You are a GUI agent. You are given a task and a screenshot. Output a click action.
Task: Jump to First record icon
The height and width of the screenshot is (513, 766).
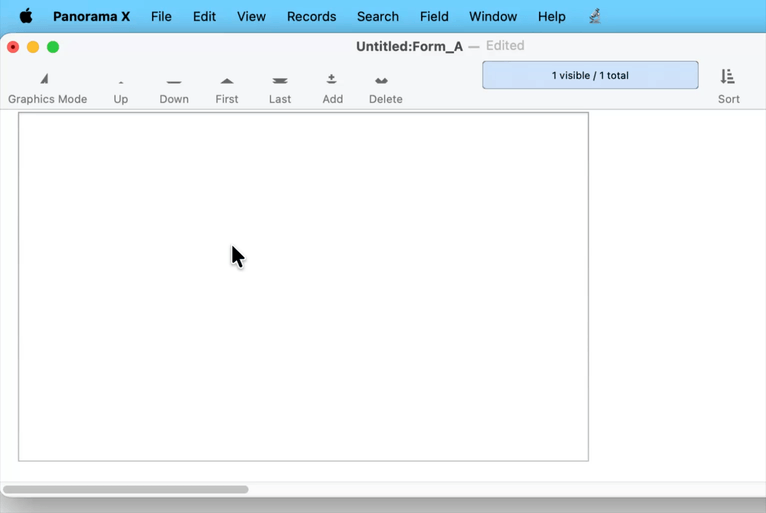click(x=227, y=81)
